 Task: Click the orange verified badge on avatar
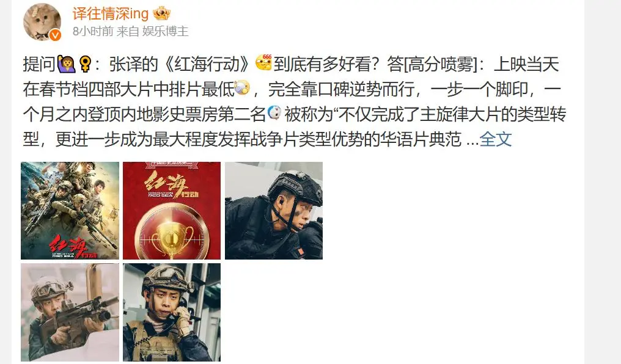tap(56, 35)
